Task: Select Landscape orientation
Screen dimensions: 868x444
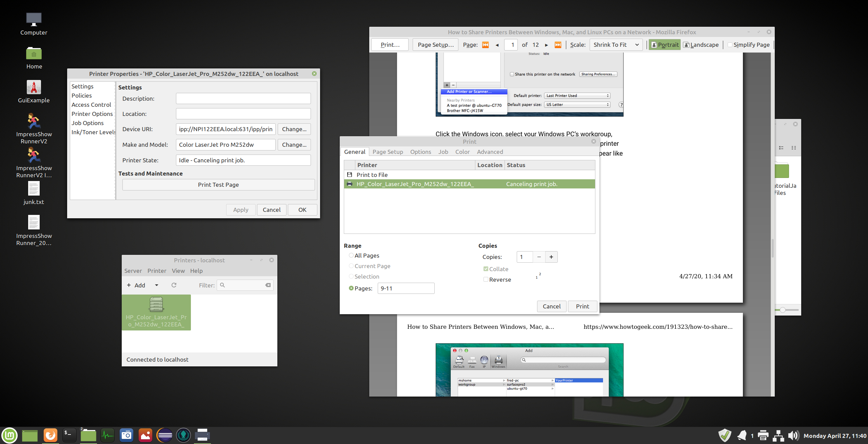Action: pyautogui.click(x=701, y=45)
